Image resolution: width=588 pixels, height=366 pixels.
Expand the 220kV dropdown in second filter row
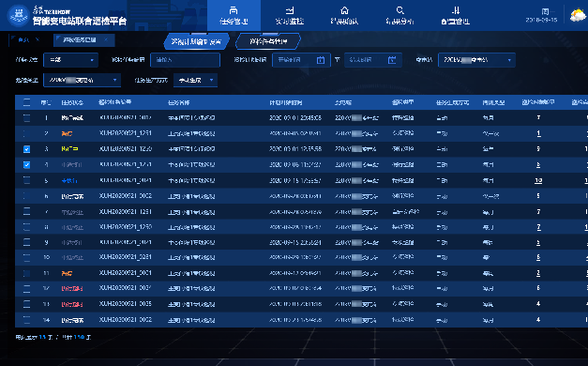click(x=83, y=80)
